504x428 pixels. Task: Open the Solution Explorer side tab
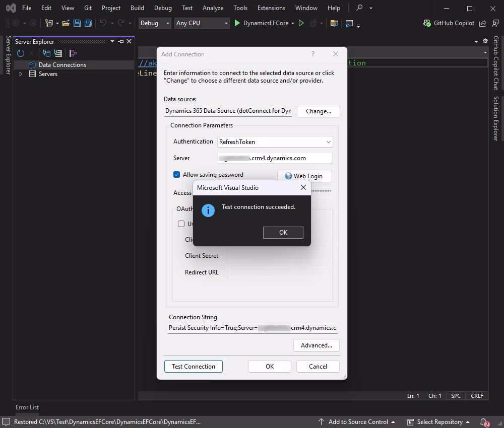coord(496,118)
